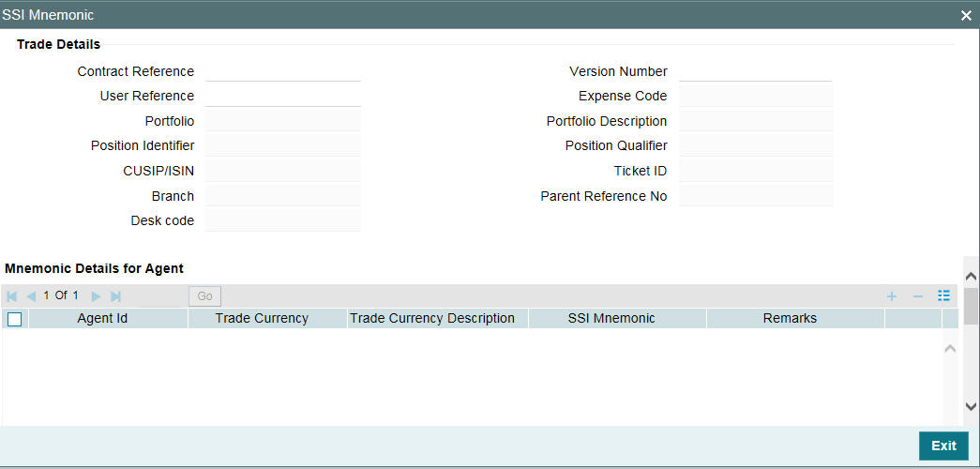Close the SSI Mnemonic window
This screenshot has width=980, height=469.
(966, 16)
